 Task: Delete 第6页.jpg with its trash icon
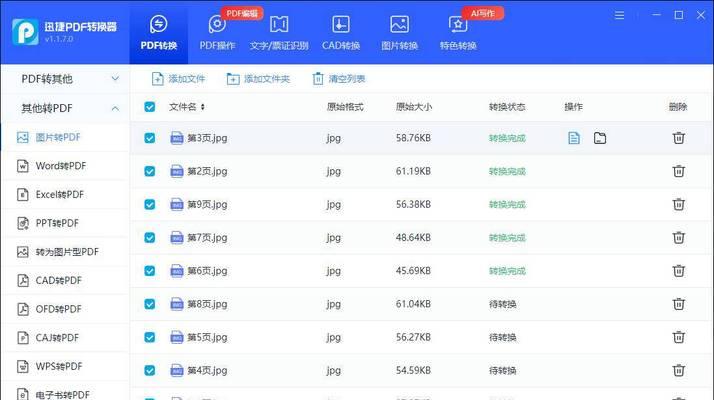click(x=678, y=271)
